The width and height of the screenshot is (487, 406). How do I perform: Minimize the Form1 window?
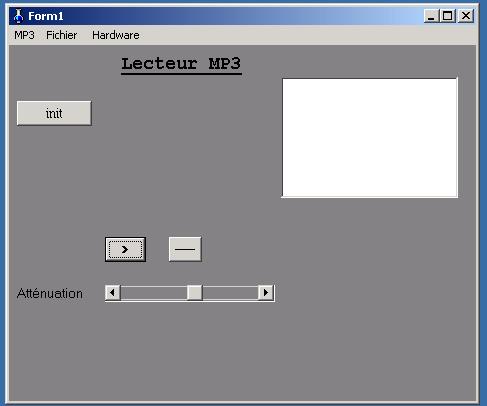point(431,16)
